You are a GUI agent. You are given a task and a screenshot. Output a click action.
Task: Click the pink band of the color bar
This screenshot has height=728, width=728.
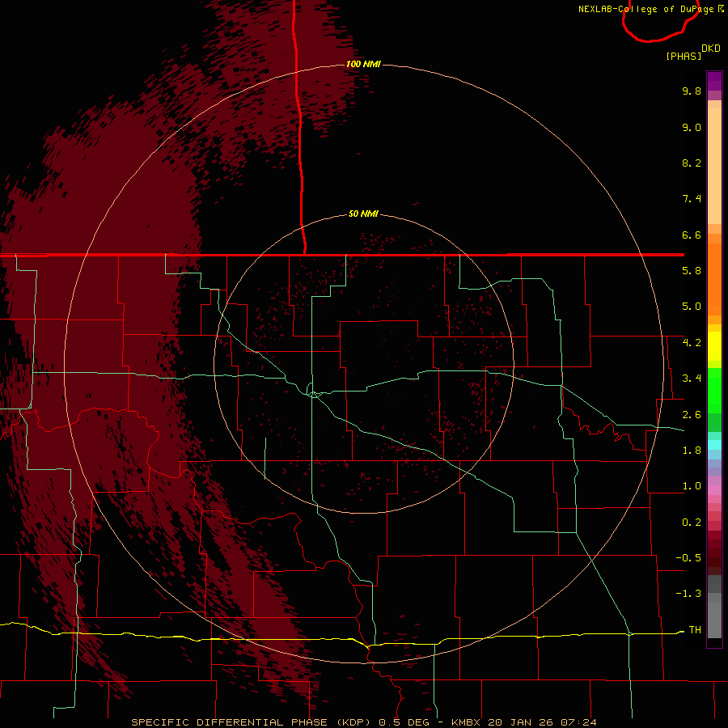(714, 490)
